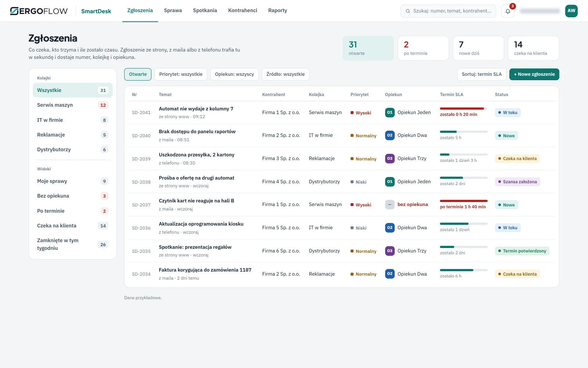Click the bez opiekuna label in SD-2037
The image size is (588, 368).
[413, 205]
